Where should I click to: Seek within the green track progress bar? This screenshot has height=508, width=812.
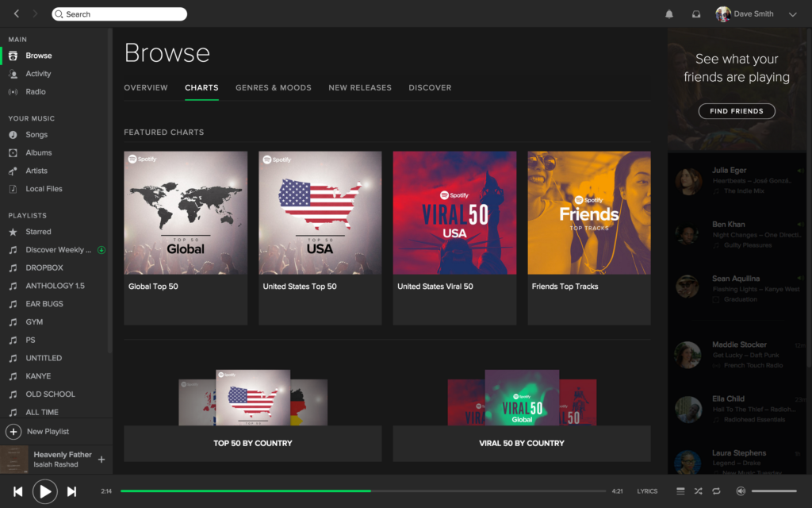click(x=246, y=491)
